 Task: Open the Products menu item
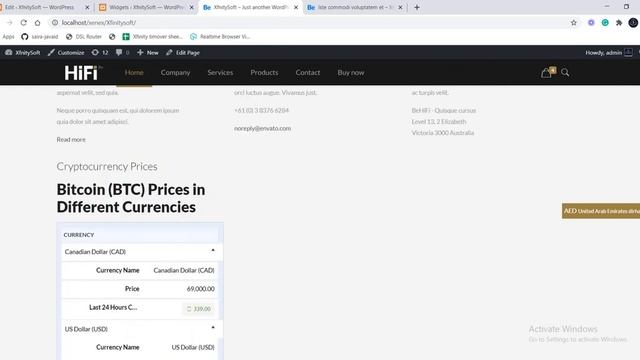264,73
